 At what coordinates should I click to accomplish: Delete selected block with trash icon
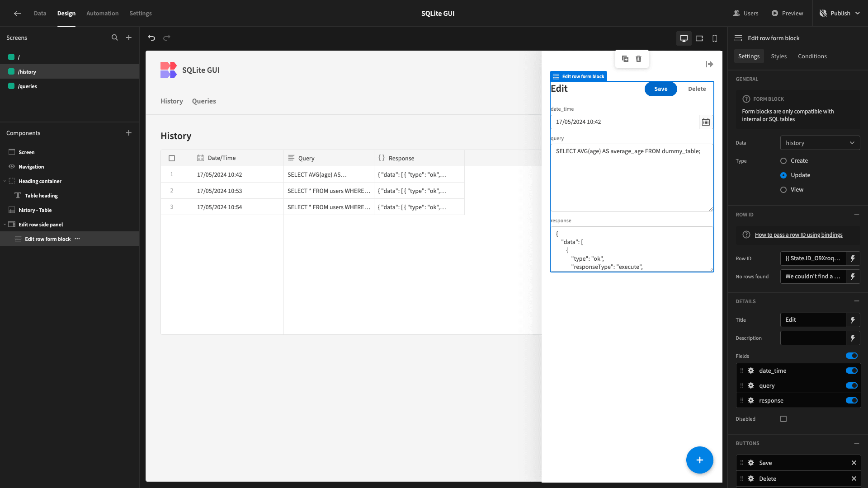pyautogui.click(x=639, y=59)
